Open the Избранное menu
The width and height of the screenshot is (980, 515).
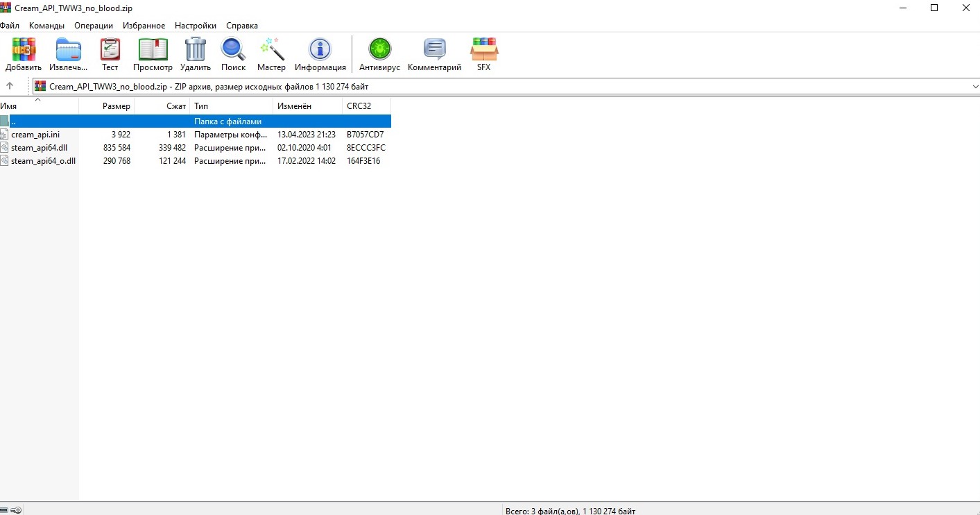pyautogui.click(x=144, y=26)
